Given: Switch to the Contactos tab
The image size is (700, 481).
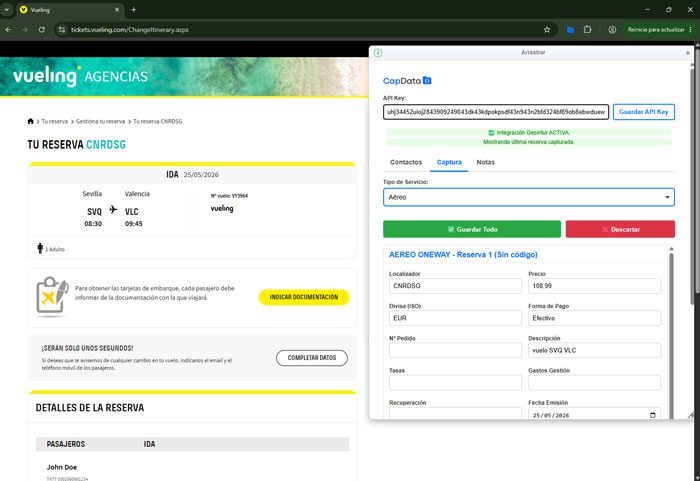Looking at the screenshot, I should click(x=406, y=162).
